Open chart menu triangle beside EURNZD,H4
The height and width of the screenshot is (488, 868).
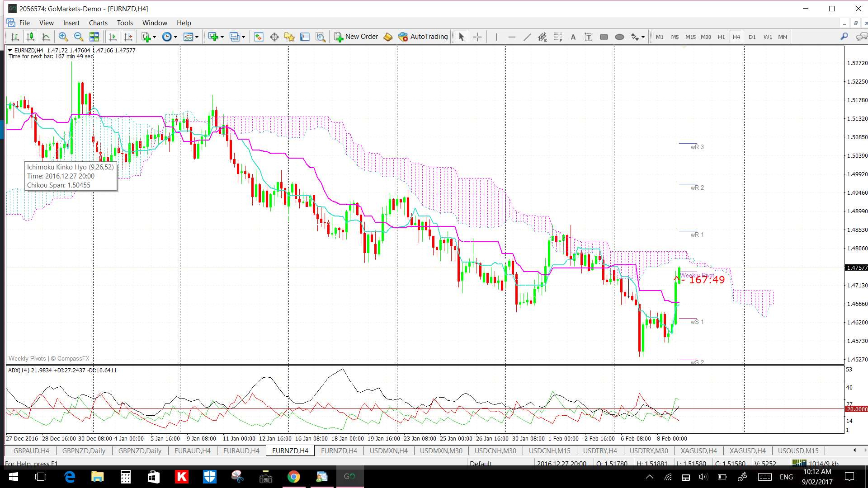tap(10, 51)
